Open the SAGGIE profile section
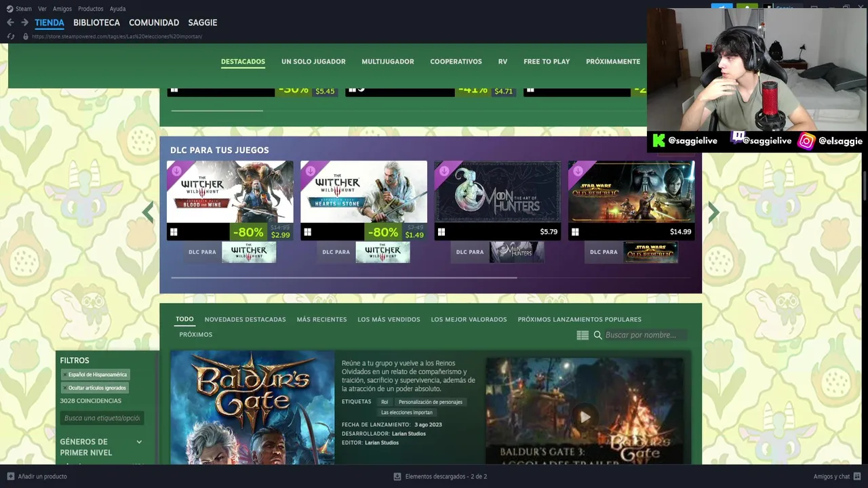 point(203,22)
